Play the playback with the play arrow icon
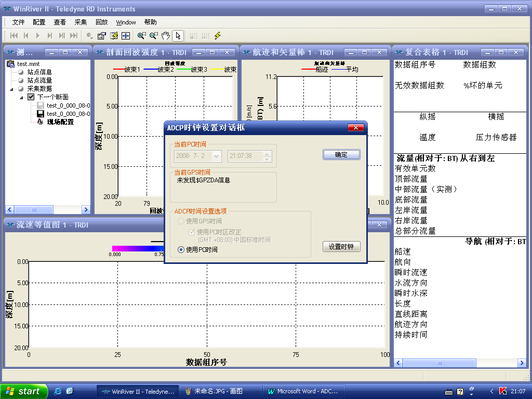Image resolution: width=532 pixels, height=399 pixels. click(37, 36)
